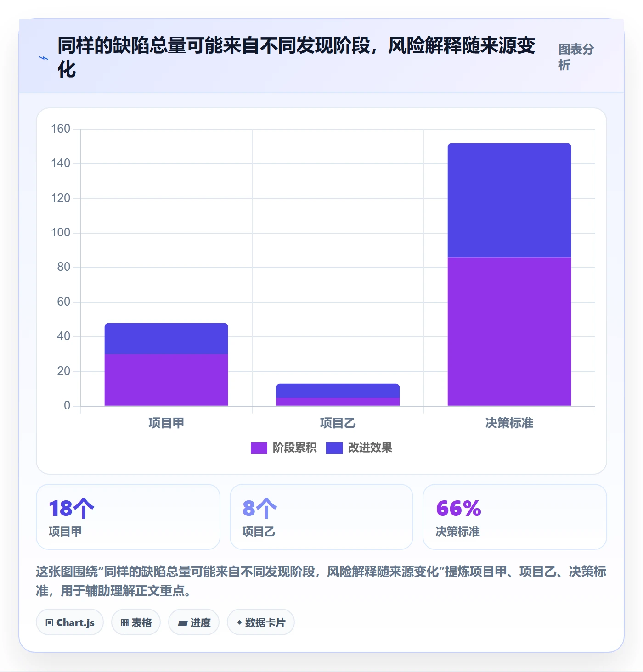Viewport: 643px width, 672px height.
Task: Open the 18个 项目甲 data card
Action: [128, 517]
